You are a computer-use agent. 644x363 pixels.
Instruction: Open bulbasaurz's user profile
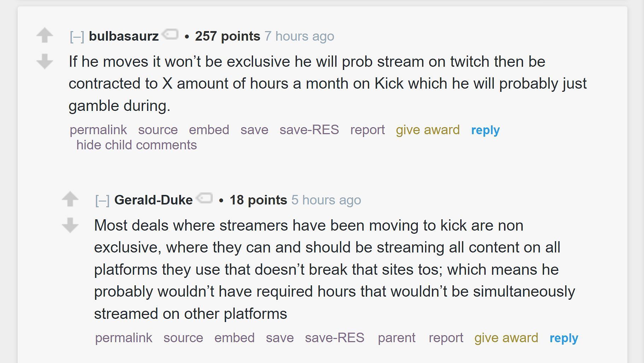pos(124,36)
